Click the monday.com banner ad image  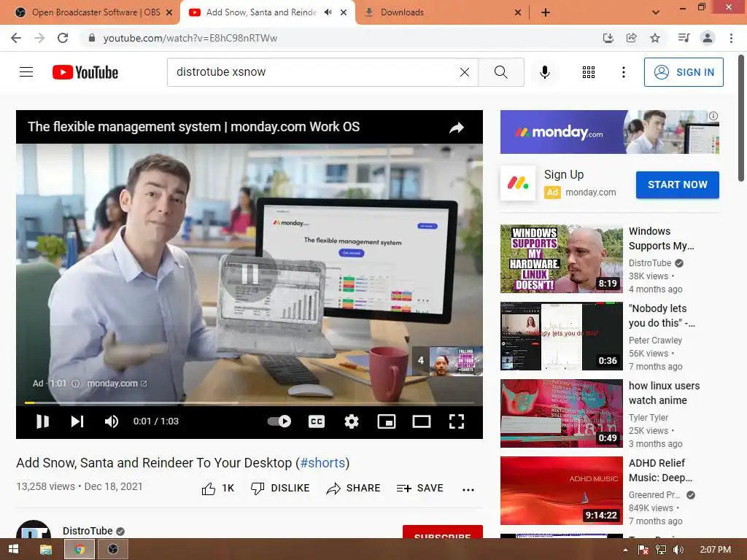(609, 132)
